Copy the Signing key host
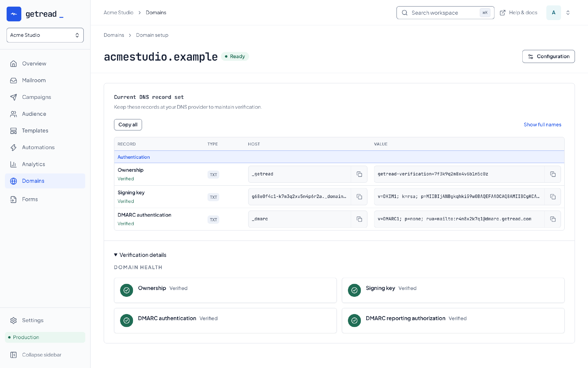 click(x=359, y=197)
